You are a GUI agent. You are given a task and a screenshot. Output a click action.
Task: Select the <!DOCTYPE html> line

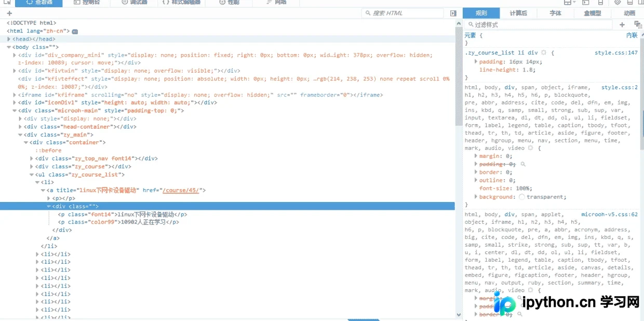[x=31, y=23]
